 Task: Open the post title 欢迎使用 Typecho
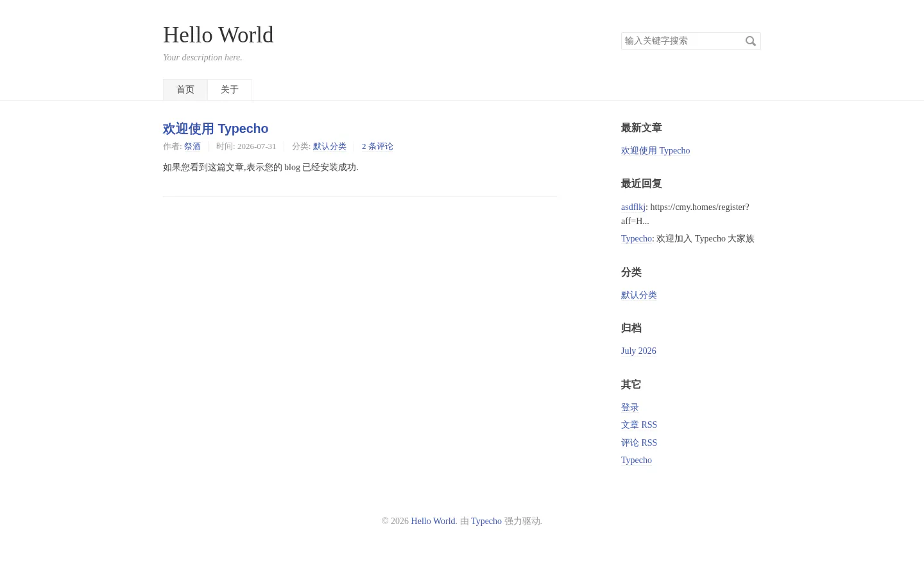[x=216, y=128]
